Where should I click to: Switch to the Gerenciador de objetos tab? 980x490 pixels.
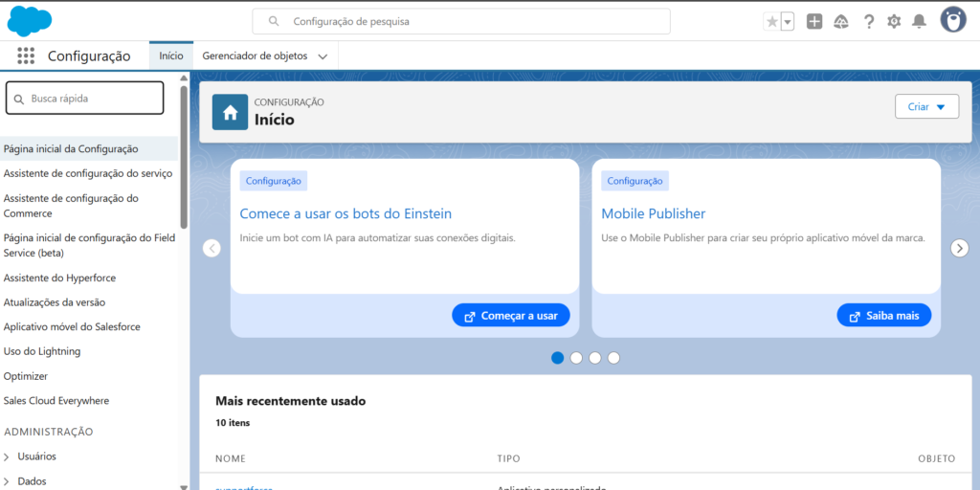pyautogui.click(x=255, y=56)
